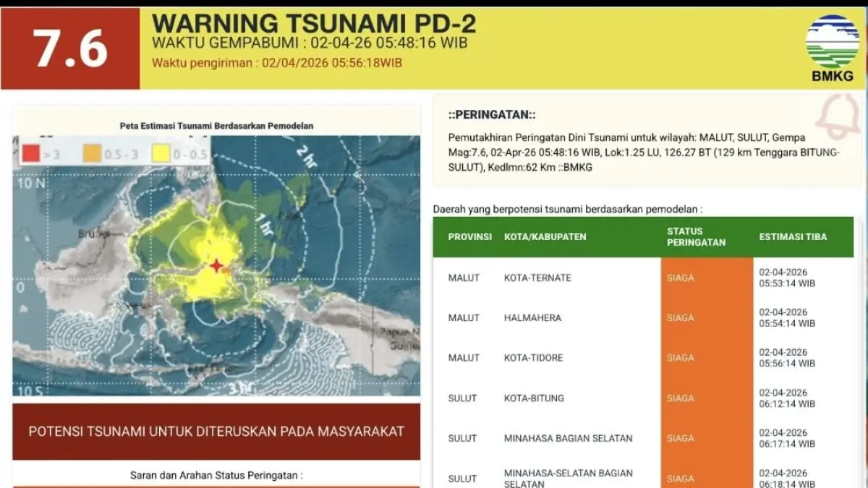Click the HALMAHERA cell
868x488 pixels.
coord(532,318)
